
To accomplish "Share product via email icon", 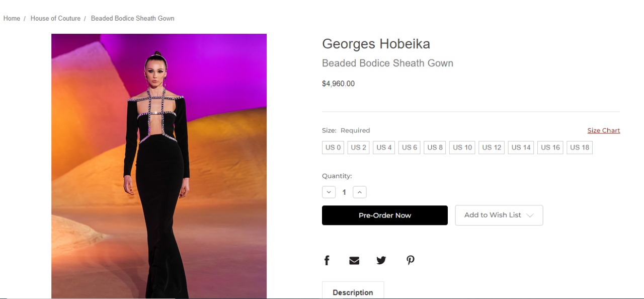I will click(354, 260).
